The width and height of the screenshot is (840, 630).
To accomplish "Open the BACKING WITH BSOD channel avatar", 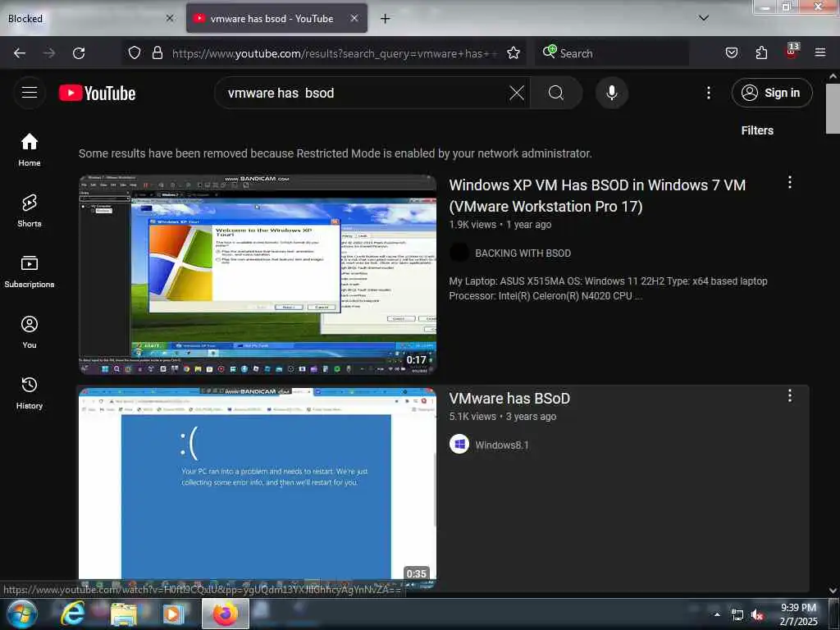I will tap(459, 253).
